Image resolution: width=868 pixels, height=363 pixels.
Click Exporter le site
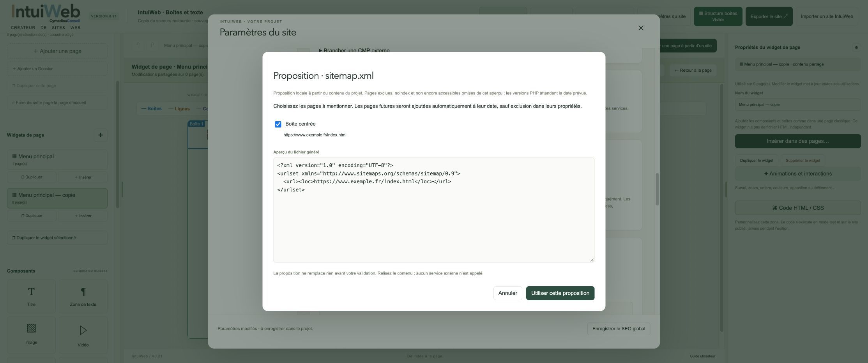[769, 16]
